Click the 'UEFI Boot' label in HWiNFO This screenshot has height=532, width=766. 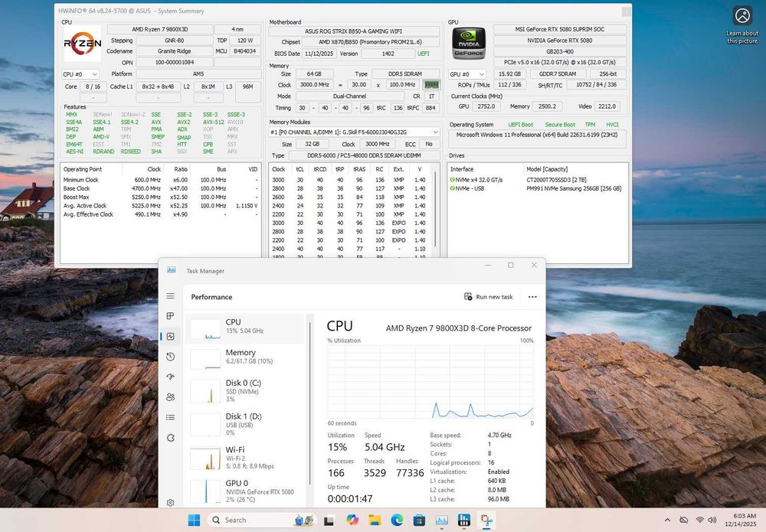[x=520, y=125]
